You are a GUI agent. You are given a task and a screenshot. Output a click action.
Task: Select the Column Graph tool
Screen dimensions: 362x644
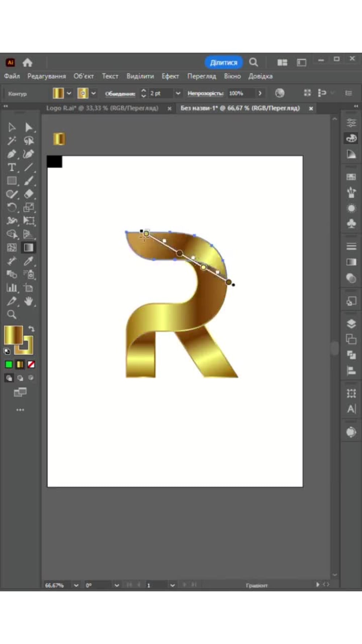pos(12,288)
